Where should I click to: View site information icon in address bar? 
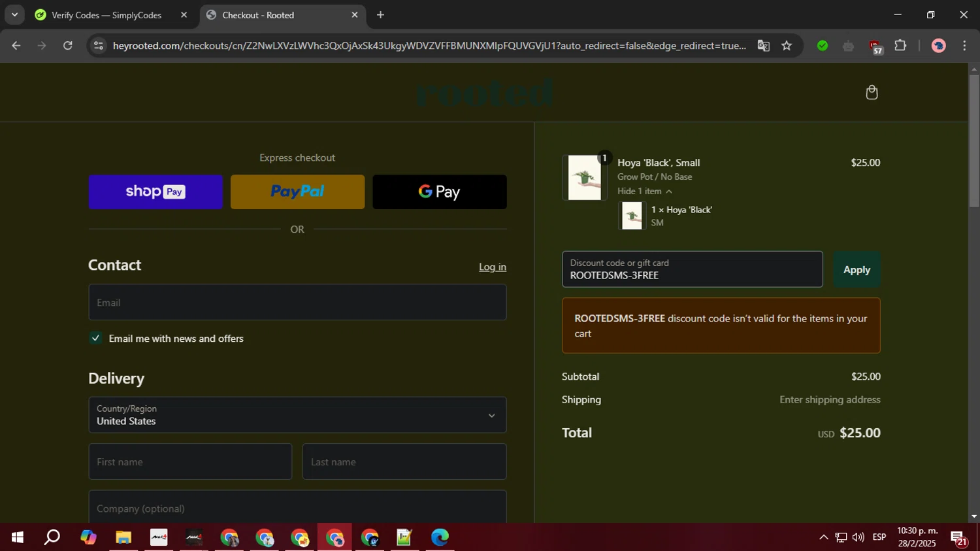pos(99,46)
